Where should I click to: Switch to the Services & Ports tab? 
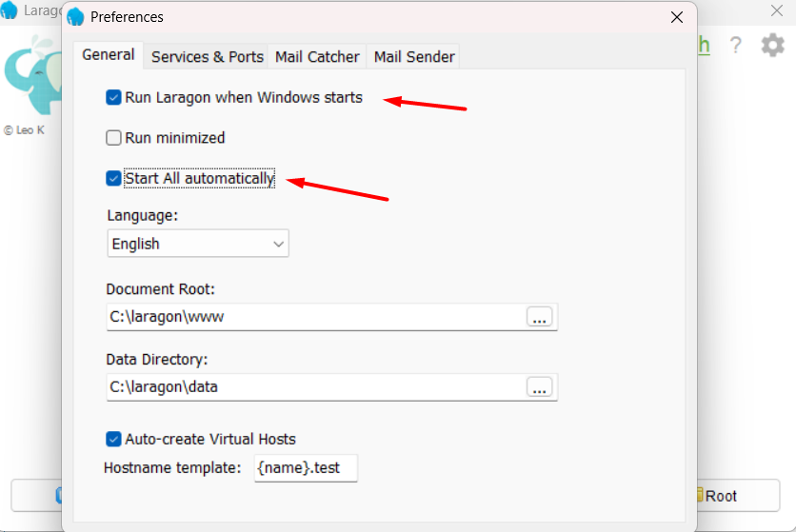coord(207,57)
